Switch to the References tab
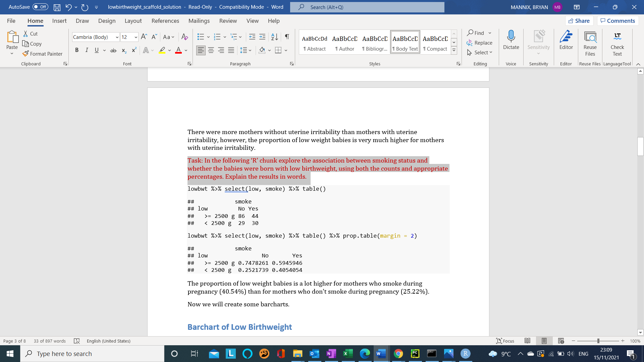This screenshot has width=644, height=362. [165, 21]
